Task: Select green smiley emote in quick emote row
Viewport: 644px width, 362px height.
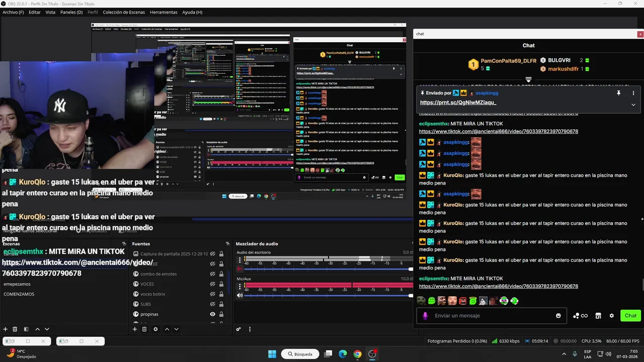Action: point(432,301)
